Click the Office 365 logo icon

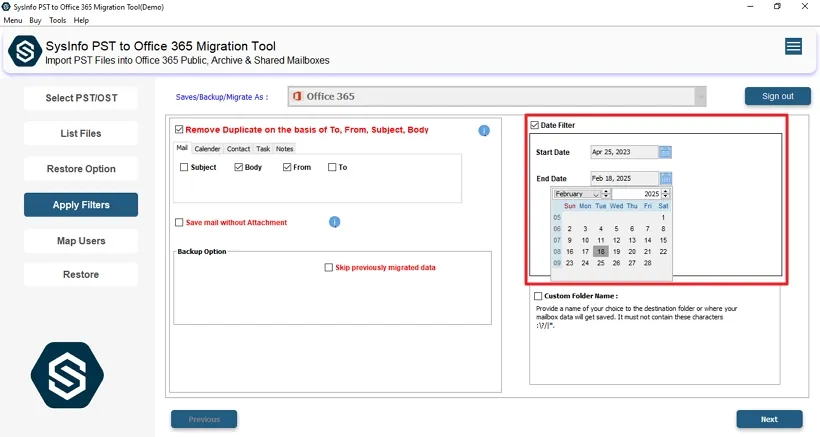point(297,97)
